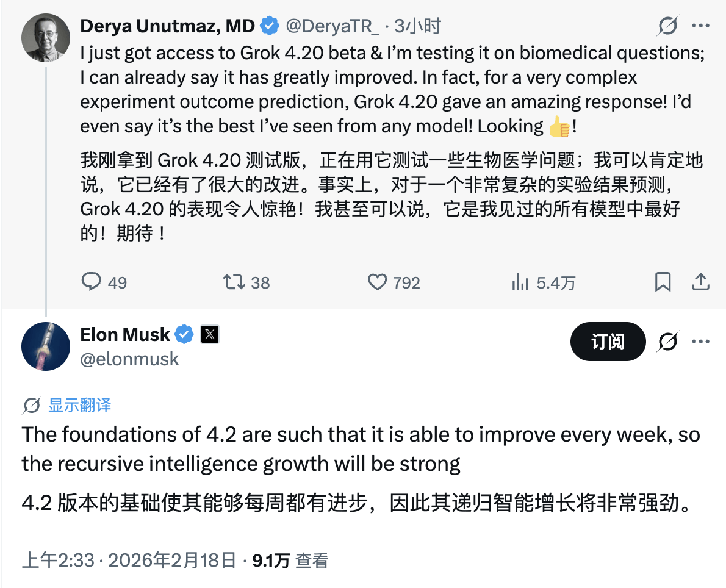Click 显示翻译 to toggle translation
Viewport: 726px width, 588px height.
79,405
